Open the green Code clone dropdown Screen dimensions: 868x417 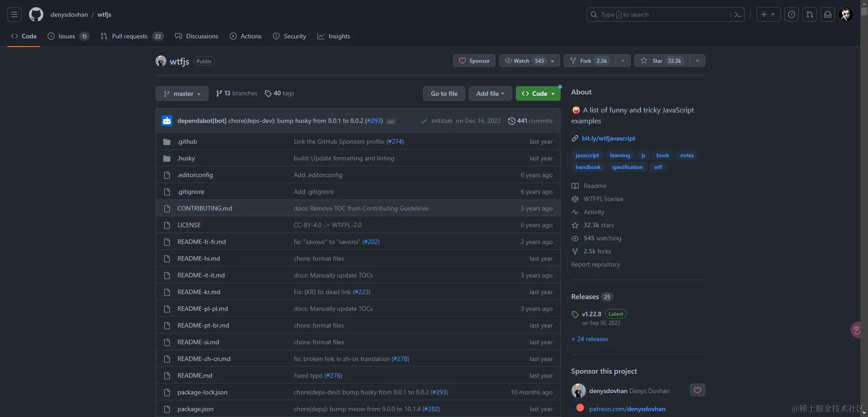pos(538,94)
